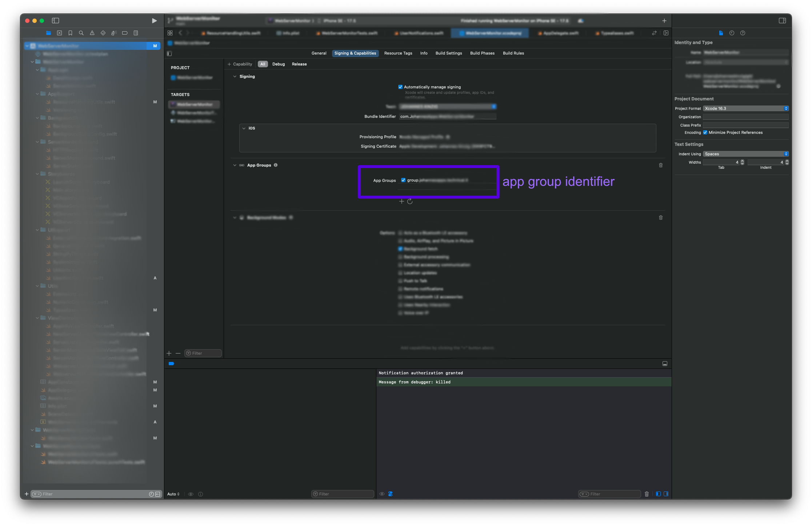The width and height of the screenshot is (812, 526).
Task: Collapse the Background Modes section
Action: [x=235, y=218]
